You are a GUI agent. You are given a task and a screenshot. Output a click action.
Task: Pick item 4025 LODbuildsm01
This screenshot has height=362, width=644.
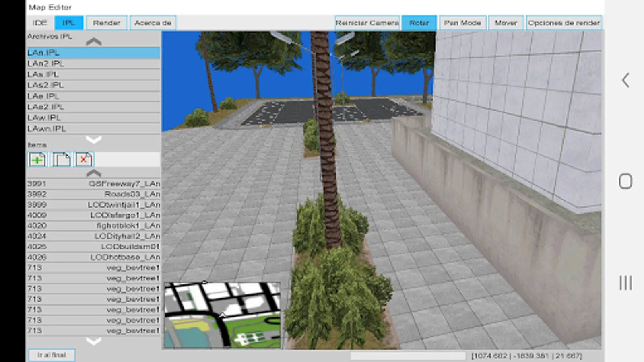tap(93, 247)
